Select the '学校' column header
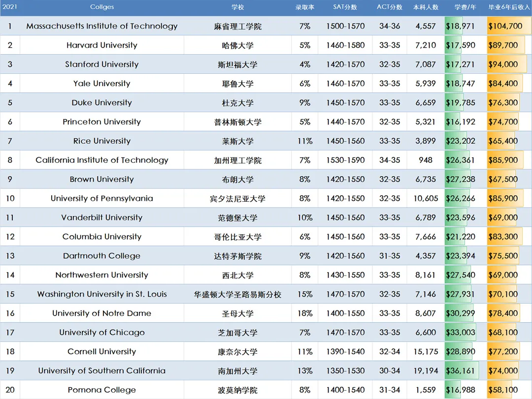 [x=237, y=7]
